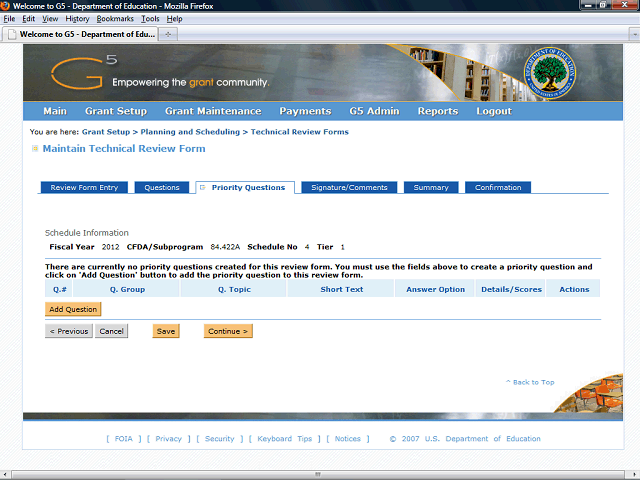Switch to Confirmation tab
The image size is (640, 480).
498,187
